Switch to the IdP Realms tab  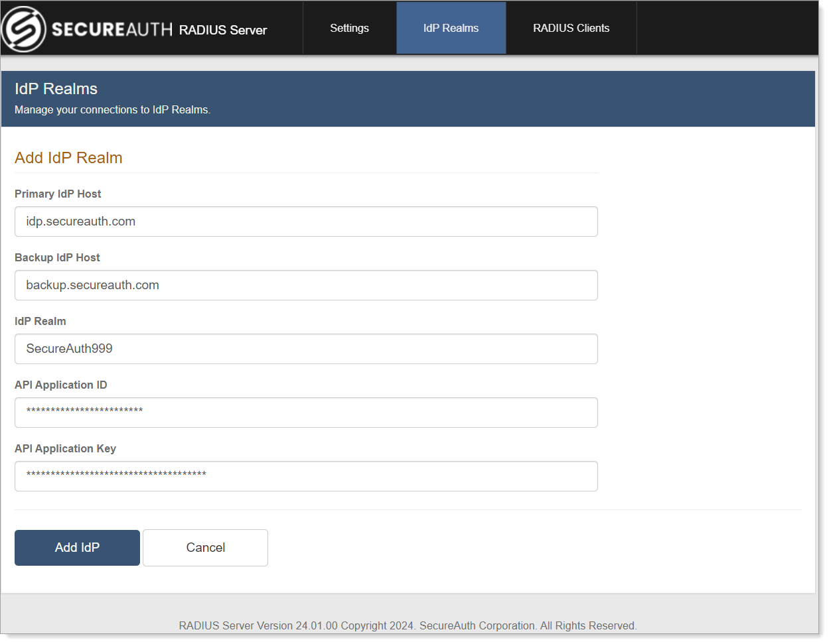451,28
